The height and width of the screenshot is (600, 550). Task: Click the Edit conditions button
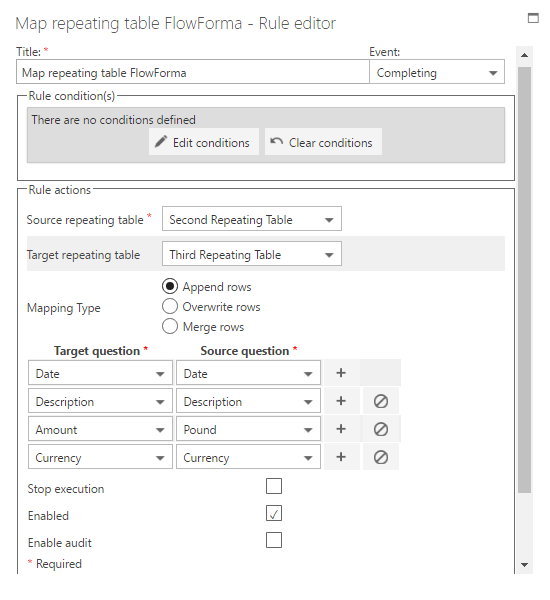click(204, 142)
